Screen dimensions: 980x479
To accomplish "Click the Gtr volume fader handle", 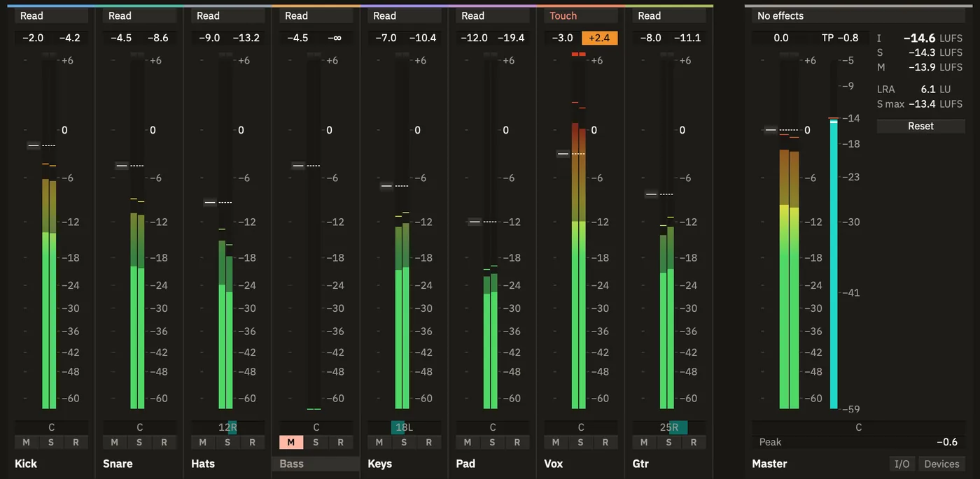I will pos(651,194).
